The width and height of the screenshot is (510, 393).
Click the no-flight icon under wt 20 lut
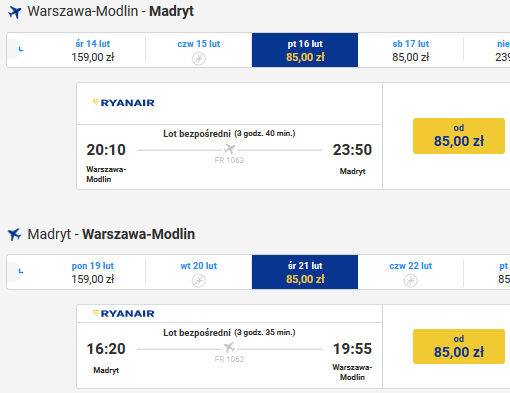pyautogui.click(x=199, y=281)
